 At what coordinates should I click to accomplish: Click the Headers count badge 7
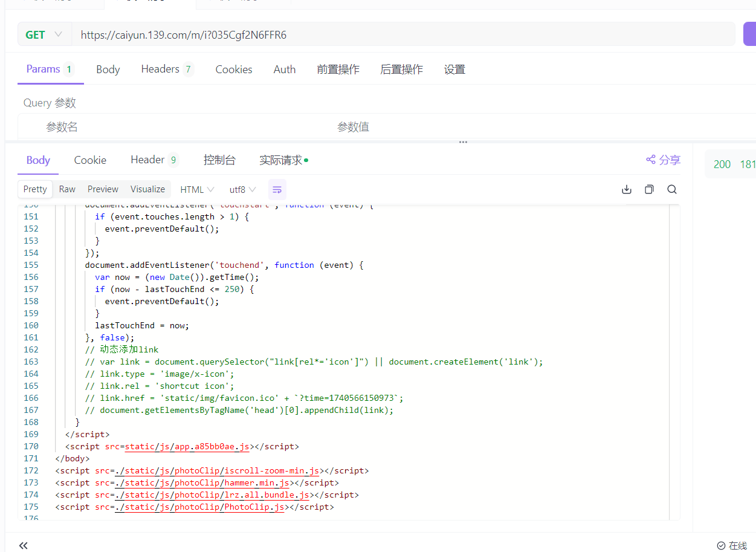(x=189, y=70)
